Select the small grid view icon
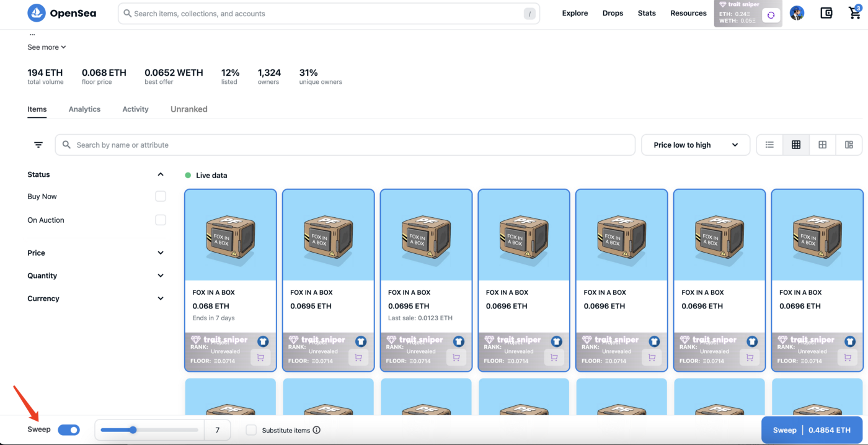 pos(796,145)
